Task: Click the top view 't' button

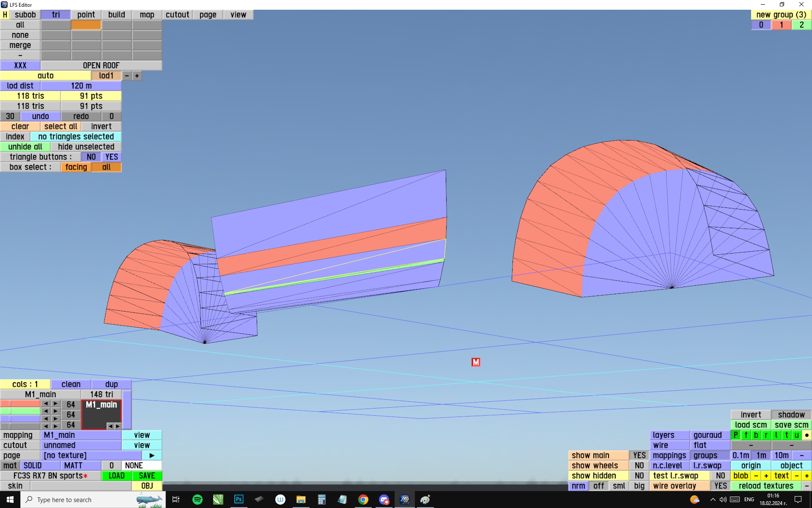Action: click(787, 435)
